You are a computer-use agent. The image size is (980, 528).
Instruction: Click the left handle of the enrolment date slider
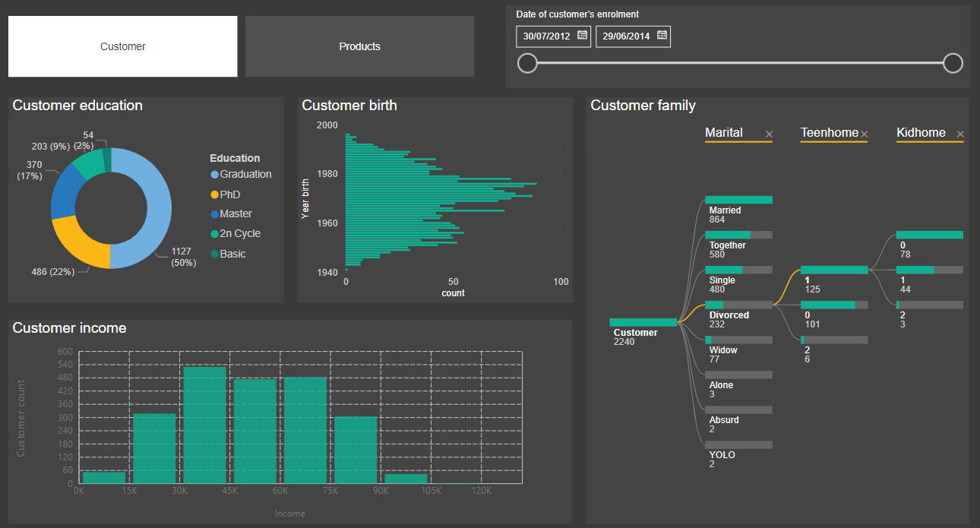point(527,63)
